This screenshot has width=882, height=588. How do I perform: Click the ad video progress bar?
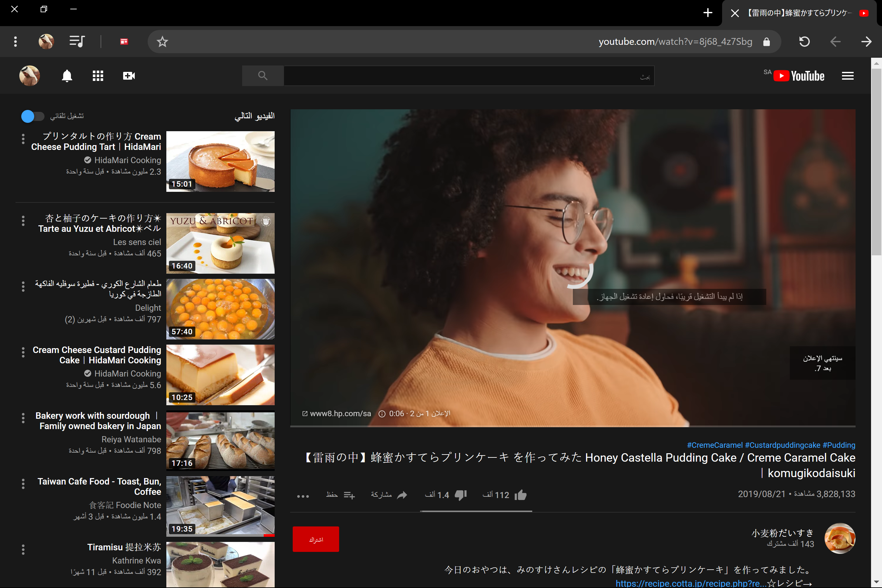(x=573, y=426)
